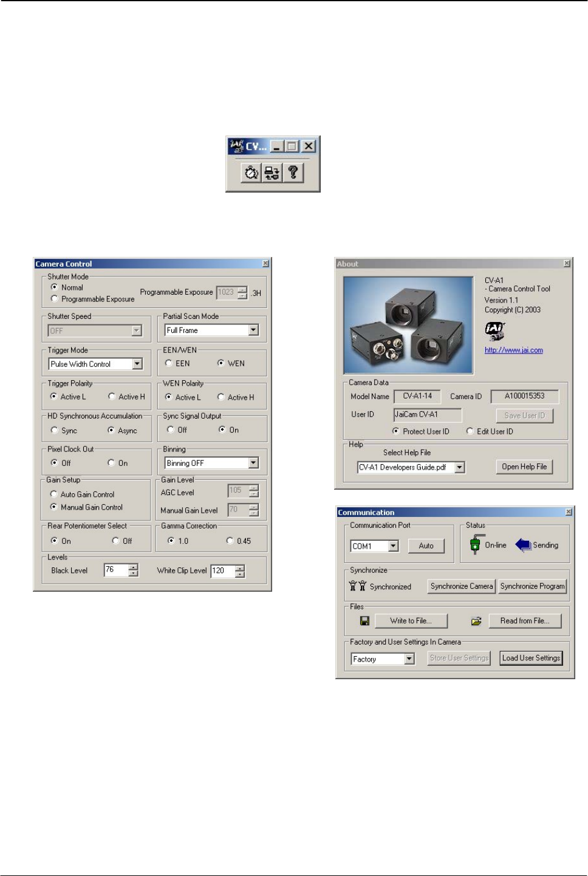Viewport: 588px width, 876px height.
Task: Click the Communication toolbar icon
Action: (x=272, y=173)
